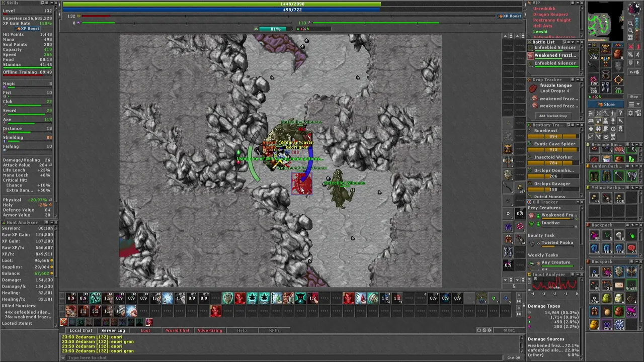Click the first spell icon in the action bar

click(x=71, y=299)
